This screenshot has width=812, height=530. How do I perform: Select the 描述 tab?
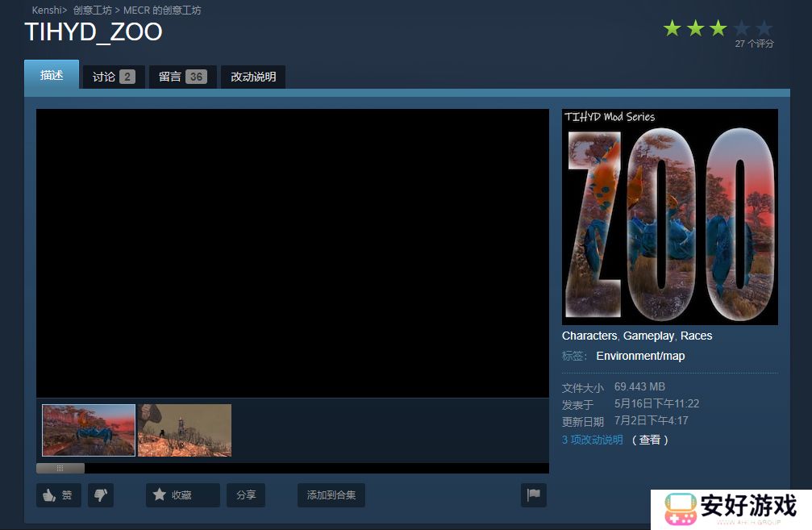(51, 76)
